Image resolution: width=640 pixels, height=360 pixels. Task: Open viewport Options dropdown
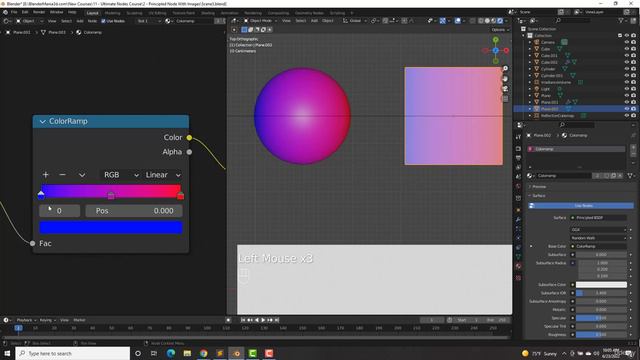click(500, 30)
